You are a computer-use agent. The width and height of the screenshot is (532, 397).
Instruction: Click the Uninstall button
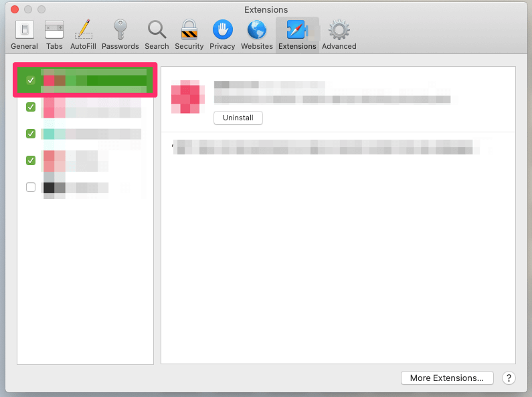(x=238, y=118)
